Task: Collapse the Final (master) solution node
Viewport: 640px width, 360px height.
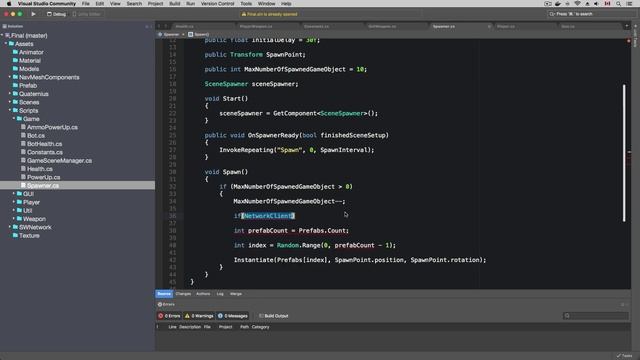Action: (2, 36)
